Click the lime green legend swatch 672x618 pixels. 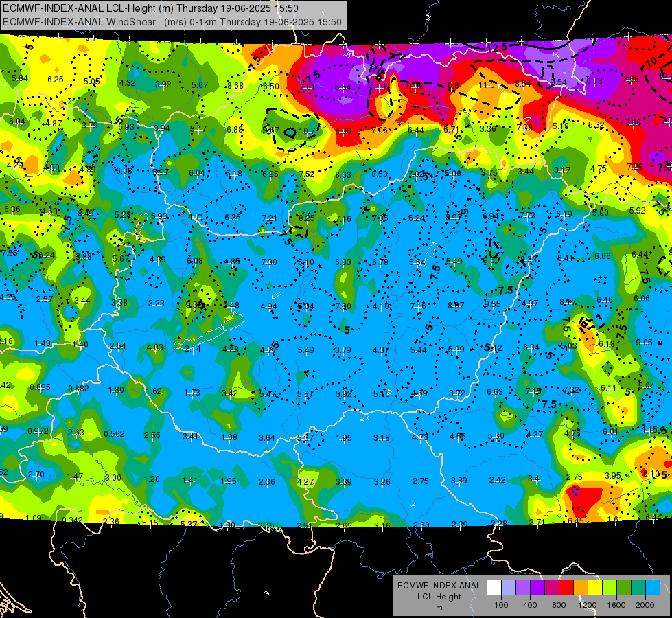coord(610,588)
